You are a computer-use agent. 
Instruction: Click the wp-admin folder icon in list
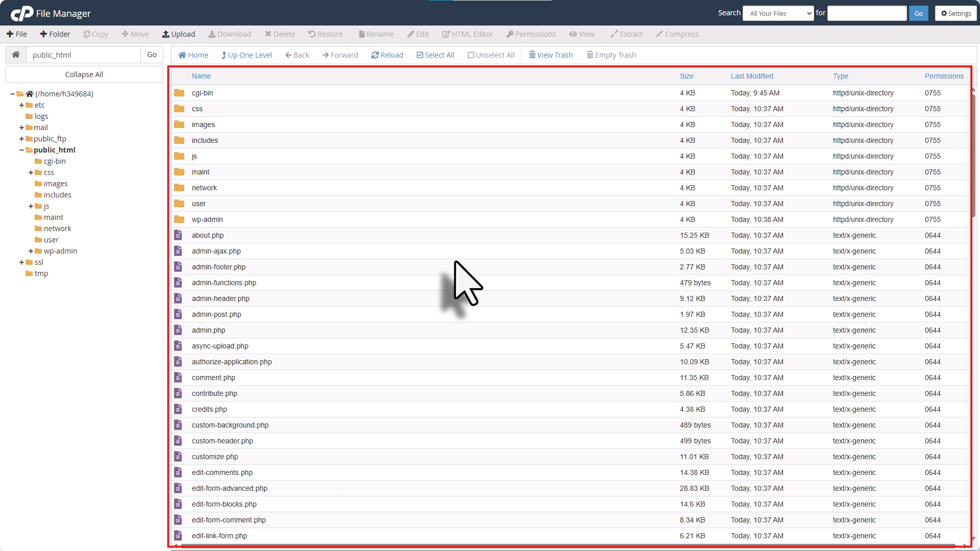point(179,219)
